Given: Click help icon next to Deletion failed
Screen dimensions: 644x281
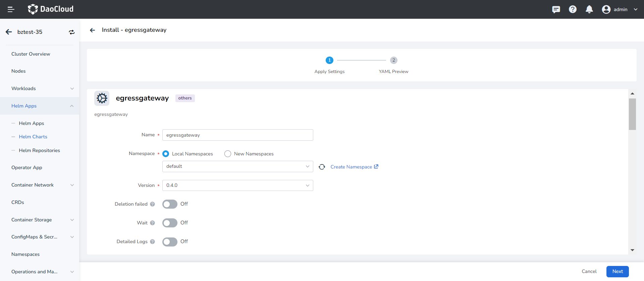Looking at the screenshot, I should pyautogui.click(x=152, y=204).
